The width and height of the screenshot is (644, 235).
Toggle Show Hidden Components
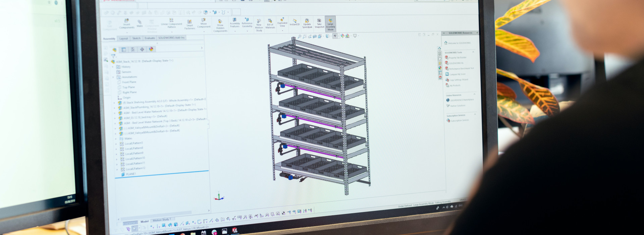coord(220,25)
